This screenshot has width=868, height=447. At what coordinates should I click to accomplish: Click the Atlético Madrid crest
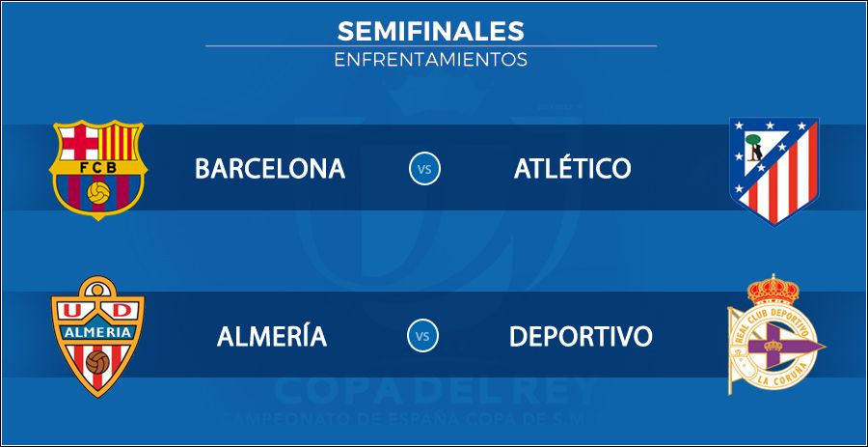click(x=773, y=171)
